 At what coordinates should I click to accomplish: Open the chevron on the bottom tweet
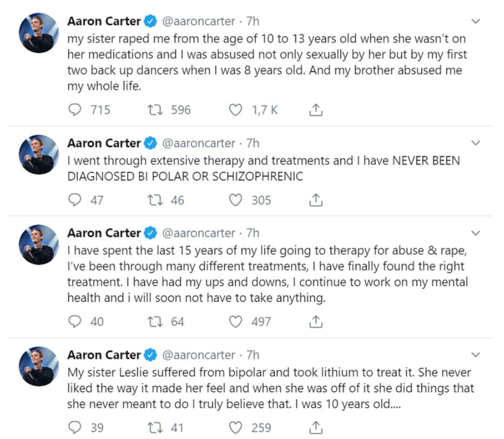pyautogui.click(x=475, y=353)
